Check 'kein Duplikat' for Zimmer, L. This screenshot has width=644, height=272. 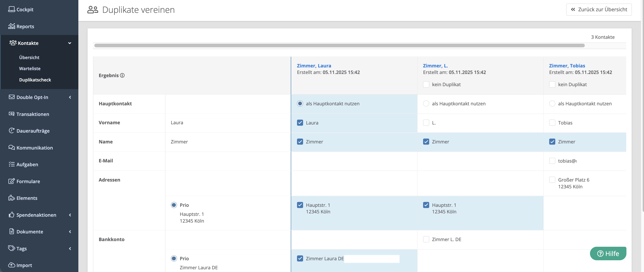pyautogui.click(x=426, y=84)
